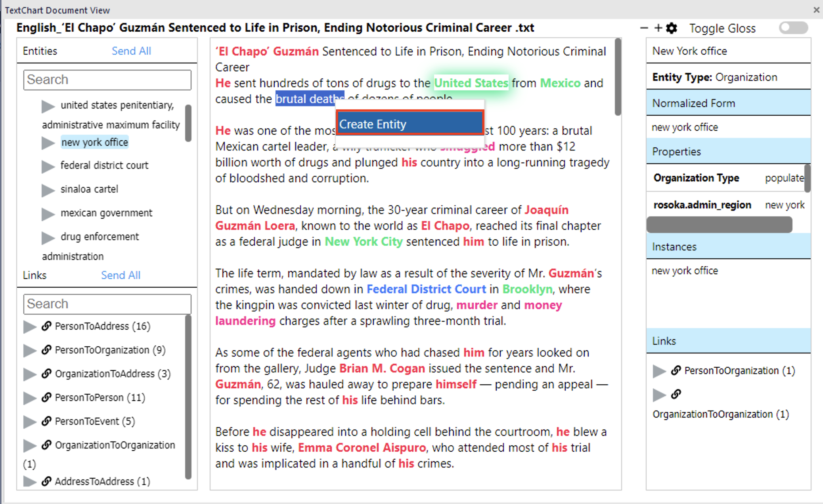Screen dimensions: 823x504
Task: Click Mexico entity in document text
Action: click(560, 83)
